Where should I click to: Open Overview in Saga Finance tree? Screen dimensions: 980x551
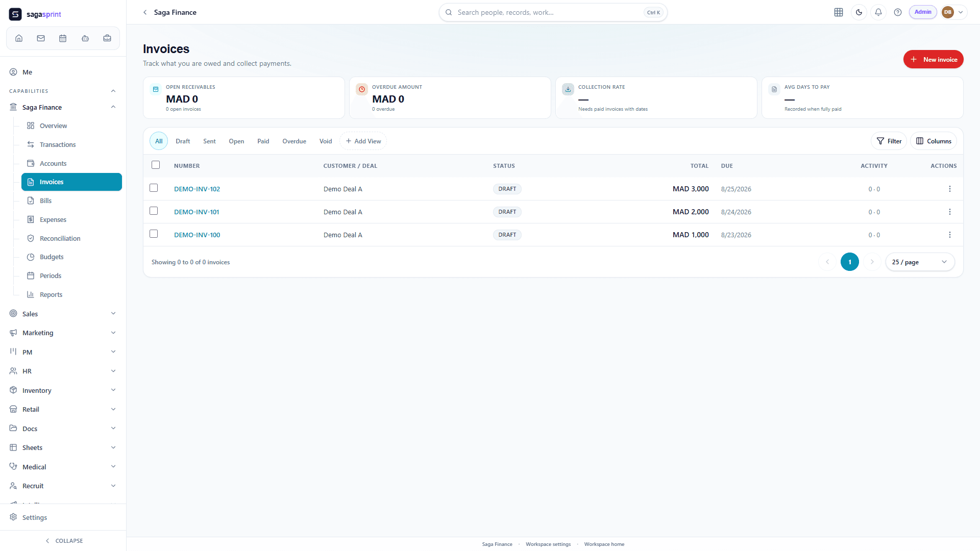[71, 126]
